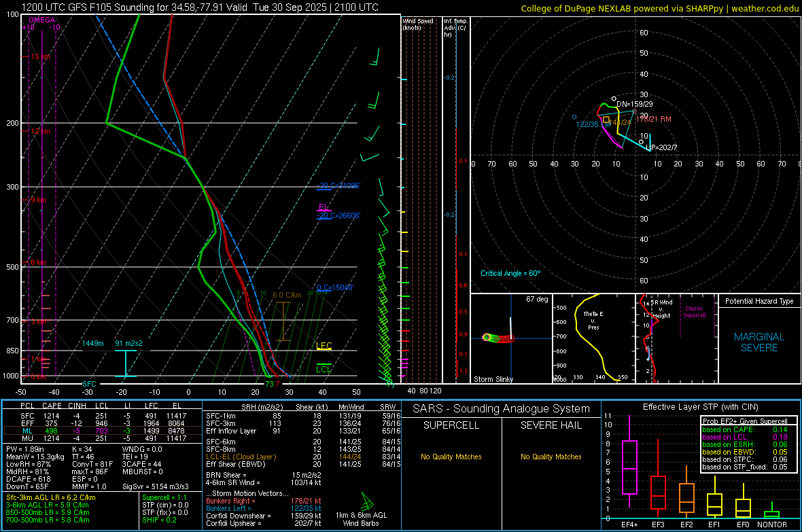802x532 pixels.
Task: Select the -30 C=31086' level label
Action: pyautogui.click(x=338, y=185)
